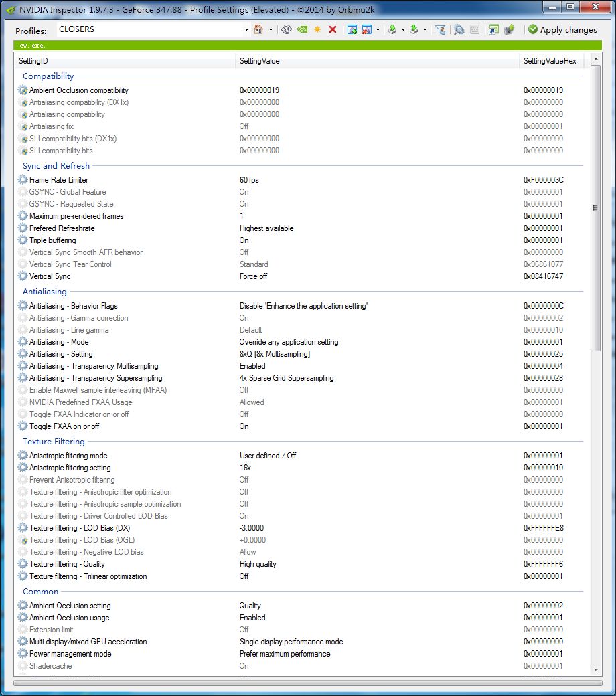Click the refresh profiles arrows icon

point(287,29)
